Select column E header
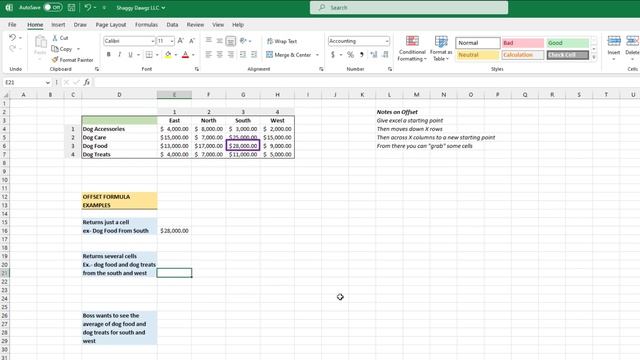This screenshot has width=640, height=360. [174, 95]
